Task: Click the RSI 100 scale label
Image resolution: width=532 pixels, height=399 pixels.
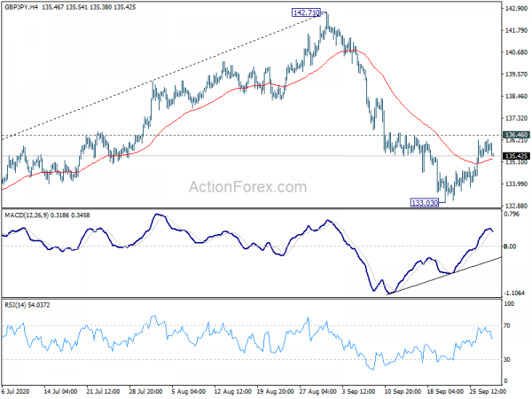Action: [x=509, y=303]
